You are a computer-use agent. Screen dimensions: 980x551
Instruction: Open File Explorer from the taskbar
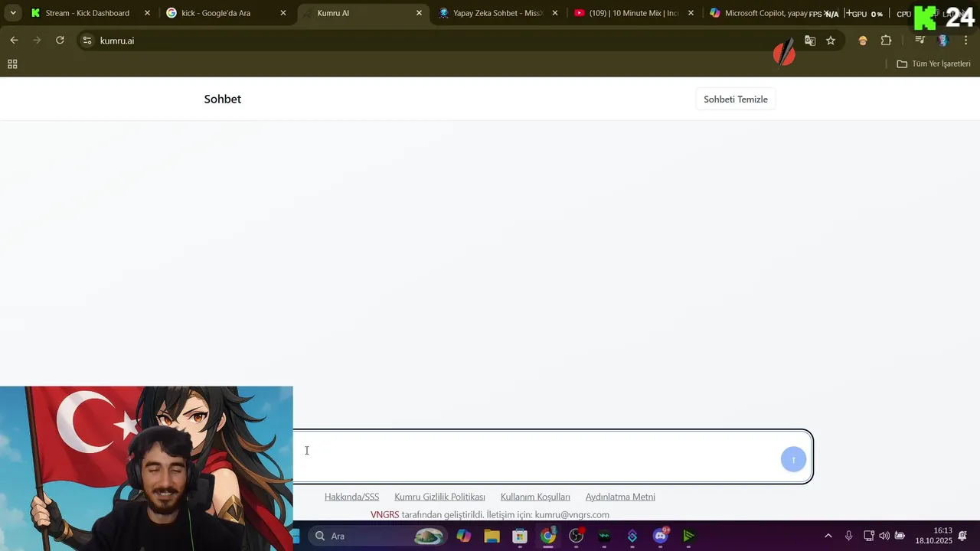492,536
